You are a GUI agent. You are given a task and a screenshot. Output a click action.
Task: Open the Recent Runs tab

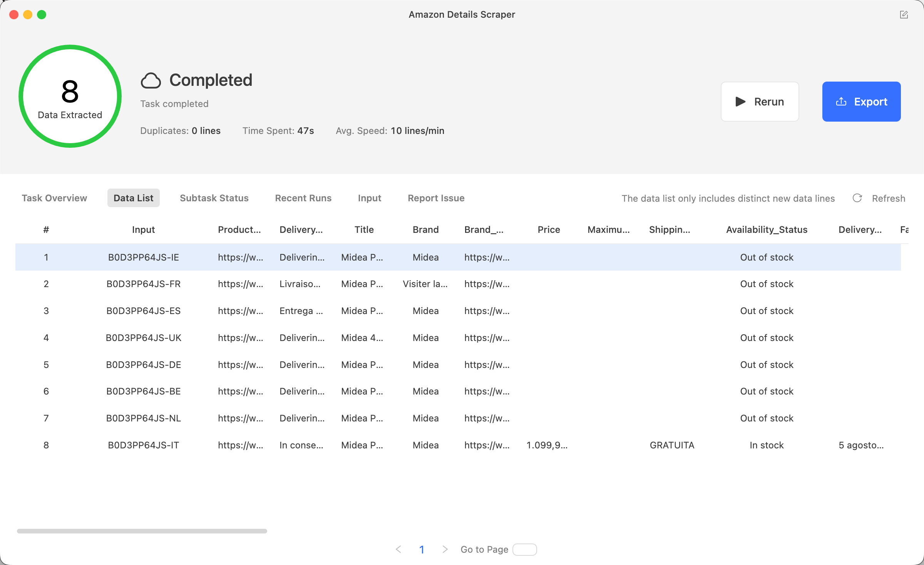click(303, 198)
